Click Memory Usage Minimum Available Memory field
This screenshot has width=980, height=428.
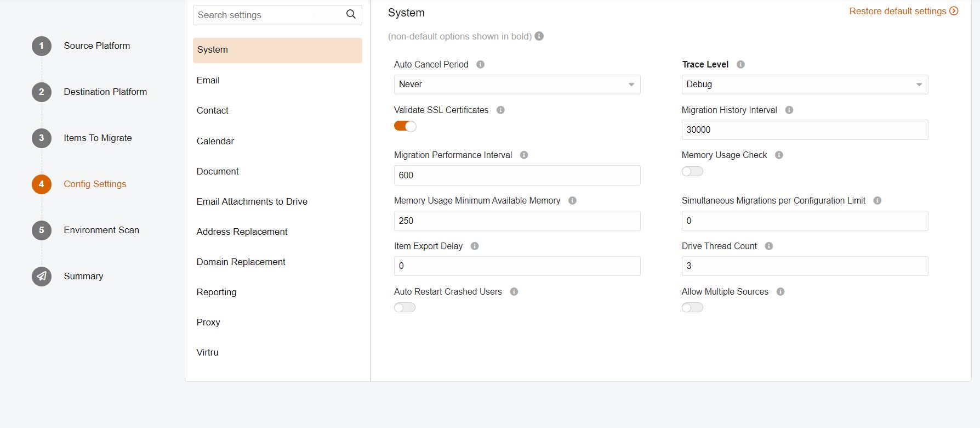tap(517, 221)
